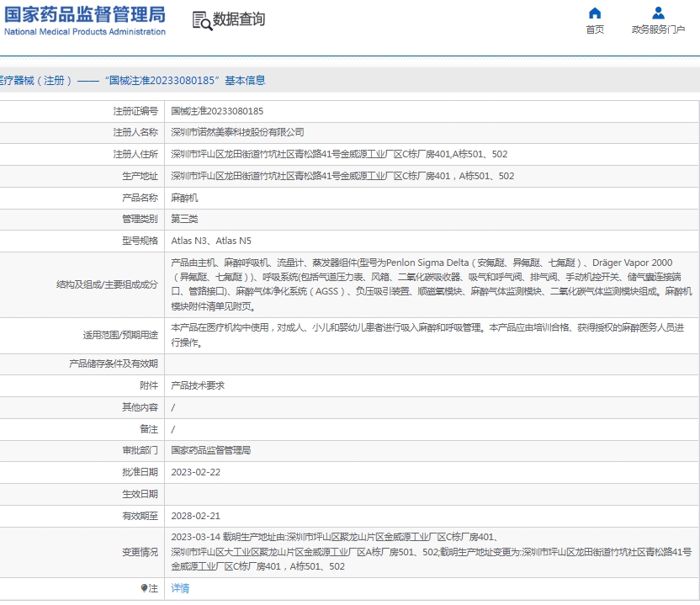Viewport: 700px width, 605px height.
Task: Select model value Atlas N3、Atlas N5
Action: 211,241
